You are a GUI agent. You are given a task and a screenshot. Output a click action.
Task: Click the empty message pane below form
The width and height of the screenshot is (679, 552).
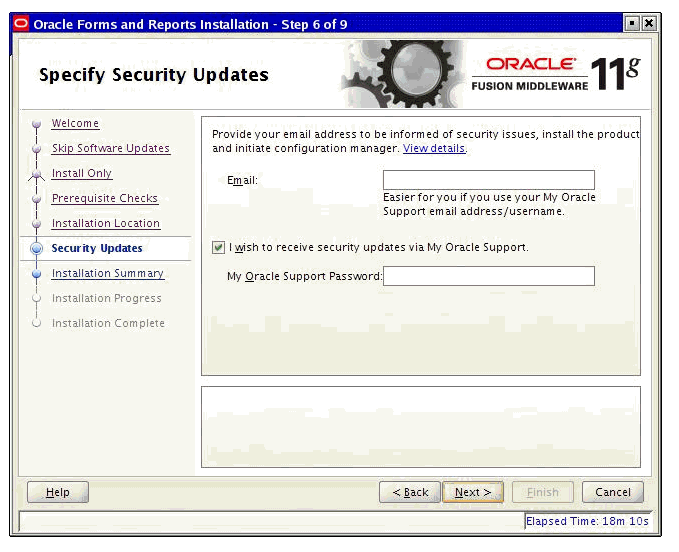click(x=421, y=427)
